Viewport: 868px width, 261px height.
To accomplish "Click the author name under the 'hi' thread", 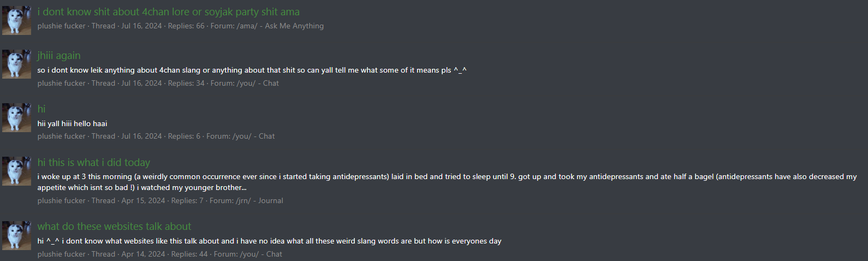I will [61, 137].
